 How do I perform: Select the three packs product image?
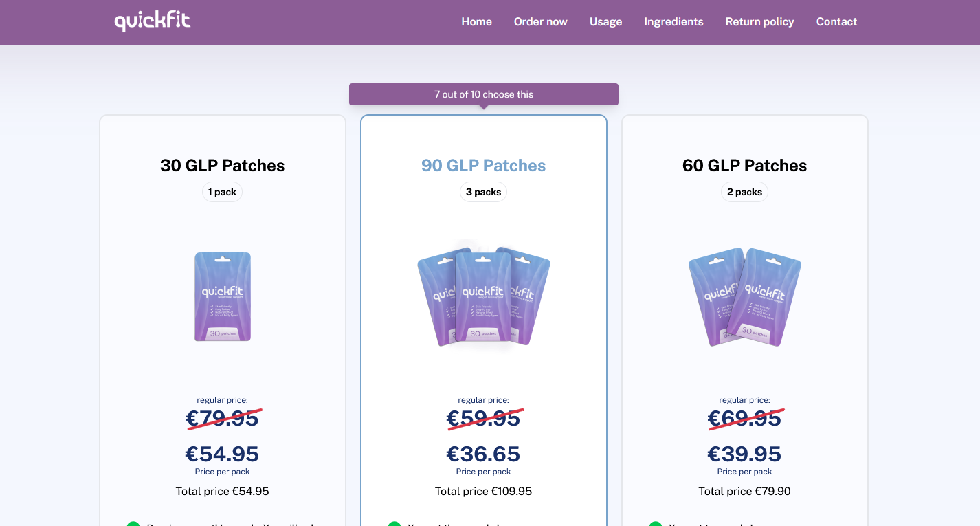coord(484,296)
